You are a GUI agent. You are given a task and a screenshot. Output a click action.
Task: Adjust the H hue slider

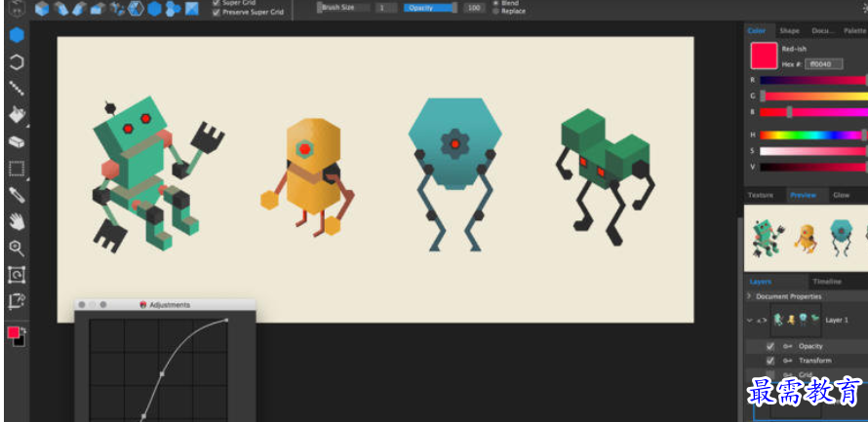(812, 134)
